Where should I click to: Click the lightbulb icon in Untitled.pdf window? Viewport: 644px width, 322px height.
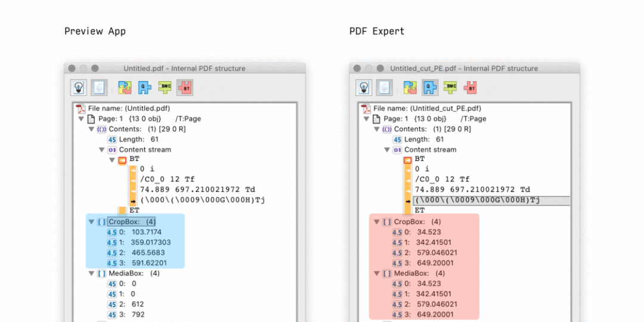[78, 88]
